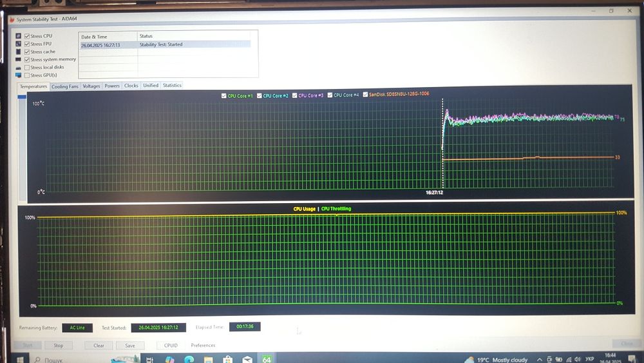Viewport: 644px width, 363px height.
Task: Open the taskbar clock showing 16:44
Action: (x=611, y=358)
